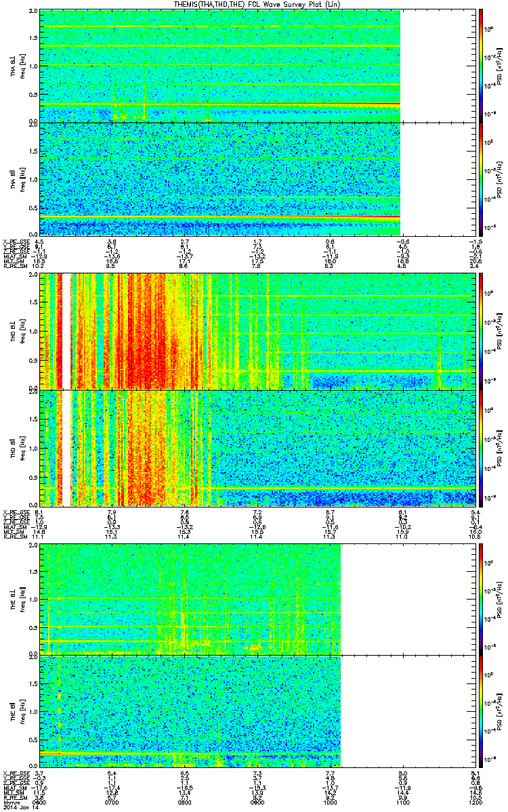Screen dimensions: 508x812
Task: Click the PSD color bar beside THE B-perpendicular panel
Action: click(482, 598)
